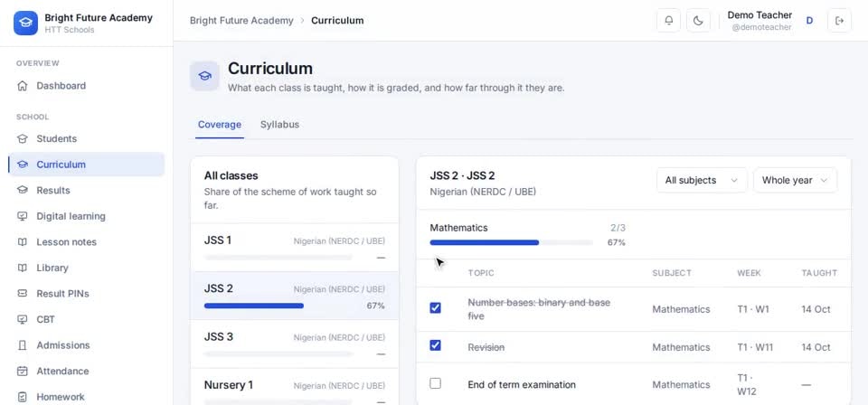Click the logout icon in header
Viewport: 868px width, 405px height.
pos(839,21)
